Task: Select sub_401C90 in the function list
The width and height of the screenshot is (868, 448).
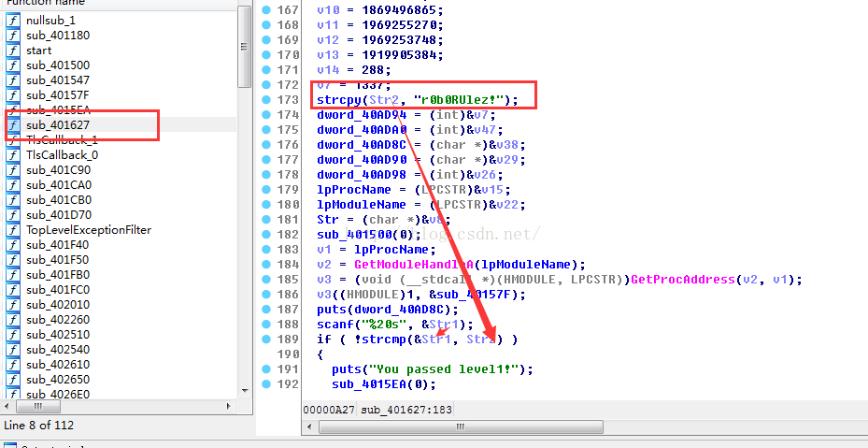Action: point(58,170)
